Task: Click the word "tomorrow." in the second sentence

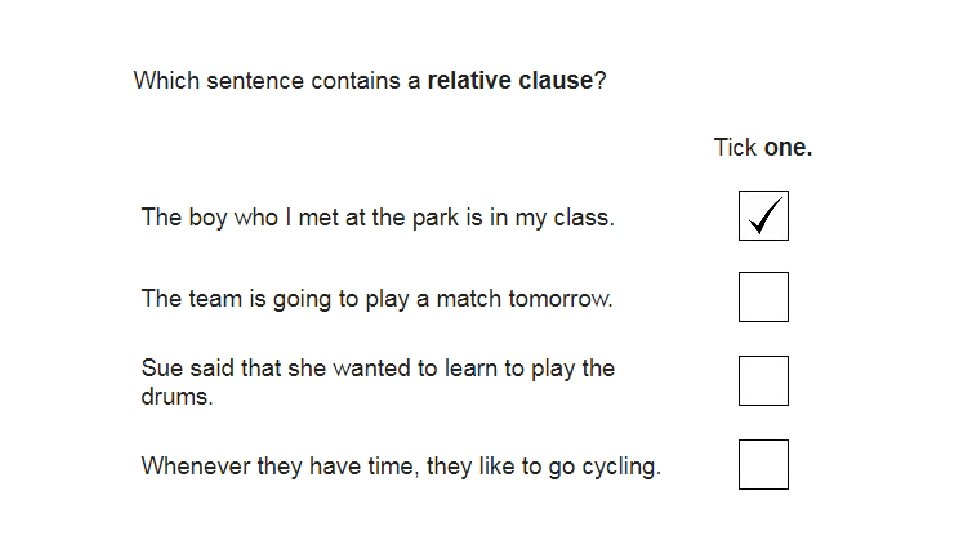Action: pyautogui.click(x=560, y=299)
